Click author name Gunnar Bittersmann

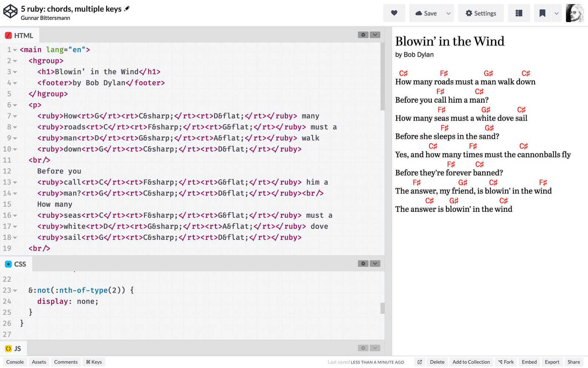46,18
